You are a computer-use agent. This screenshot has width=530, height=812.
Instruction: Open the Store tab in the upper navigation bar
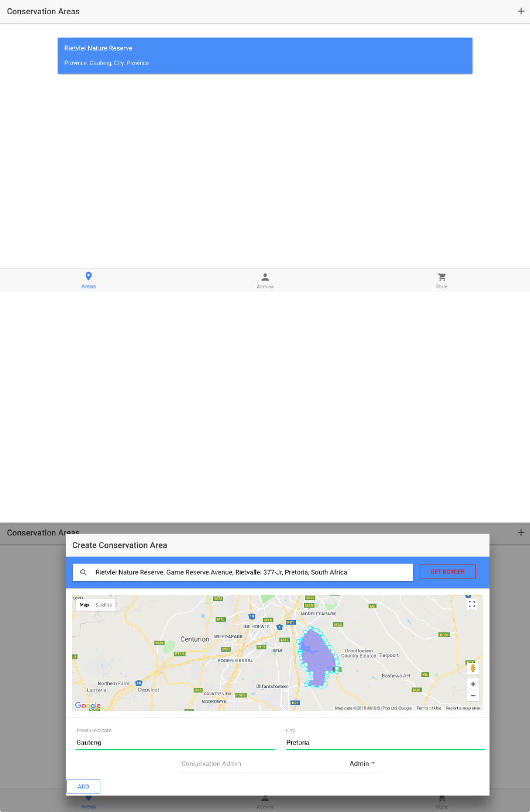(442, 280)
